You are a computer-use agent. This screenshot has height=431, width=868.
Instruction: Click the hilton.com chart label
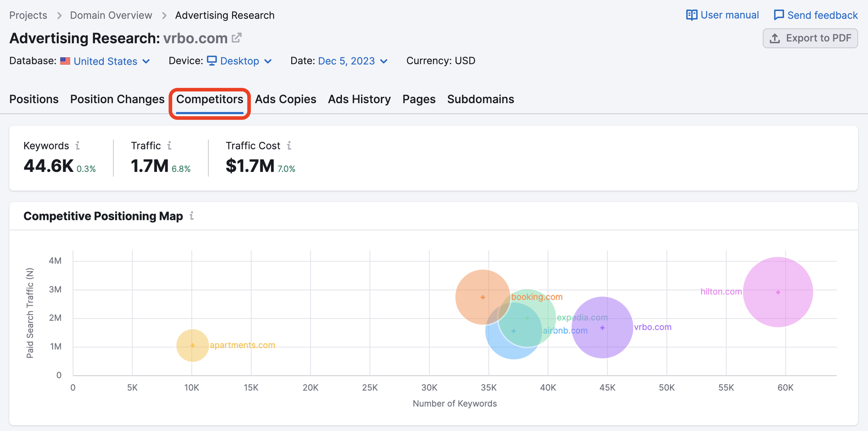[721, 291]
